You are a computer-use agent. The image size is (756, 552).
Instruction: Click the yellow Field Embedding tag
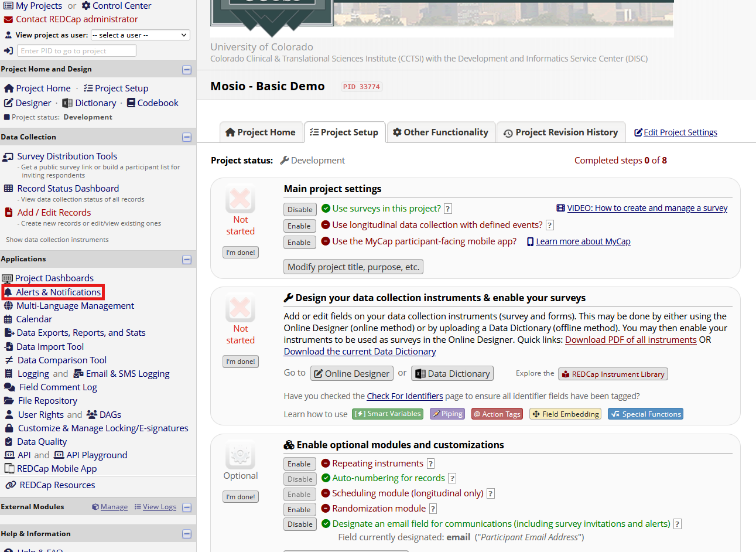(565, 414)
